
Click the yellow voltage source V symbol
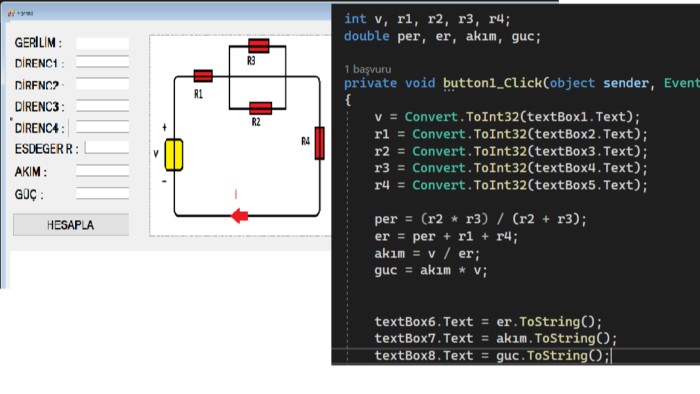(174, 155)
